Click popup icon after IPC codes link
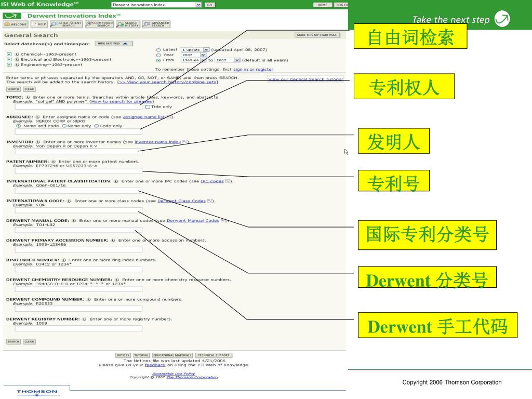The width and height of the screenshot is (532, 399). (228, 181)
